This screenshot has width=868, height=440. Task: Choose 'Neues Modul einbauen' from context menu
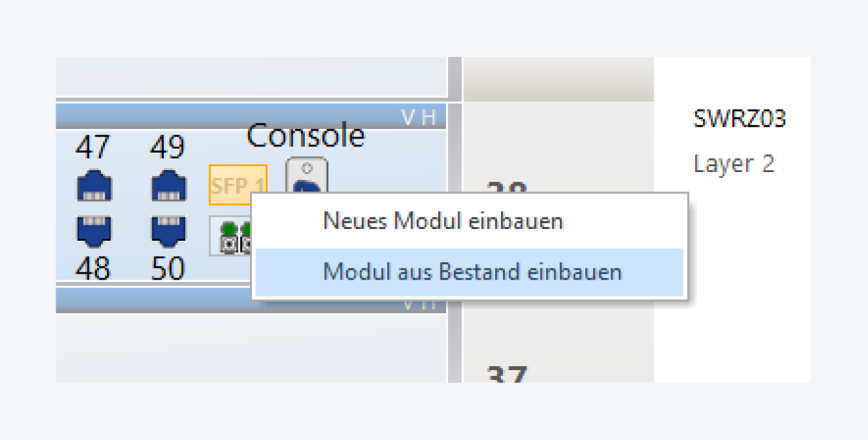pyautogui.click(x=443, y=221)
